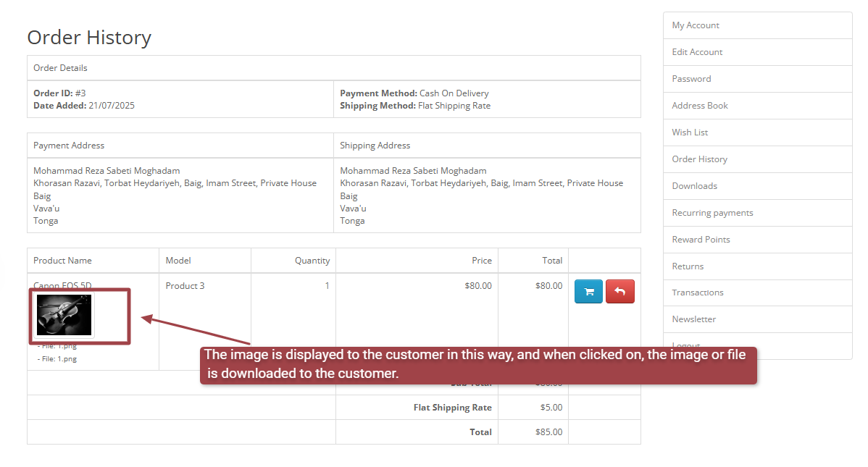
Task: Click Logout in the account sidebar
Action: coord(685,345)
